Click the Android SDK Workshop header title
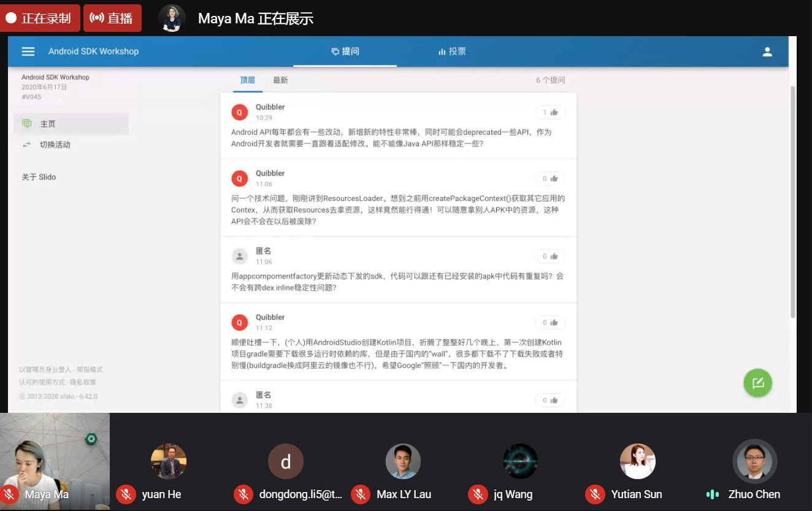This screenshot has width=812, height=511. coord(94,52)
